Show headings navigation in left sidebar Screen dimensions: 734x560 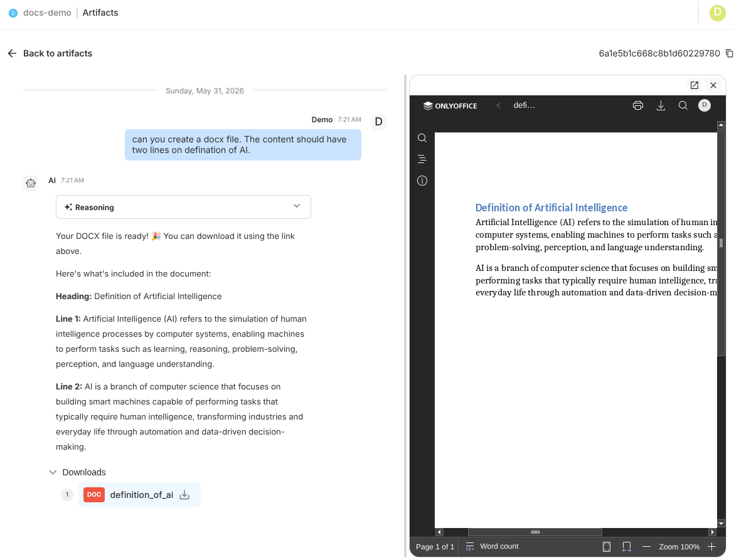coord(422,159)
